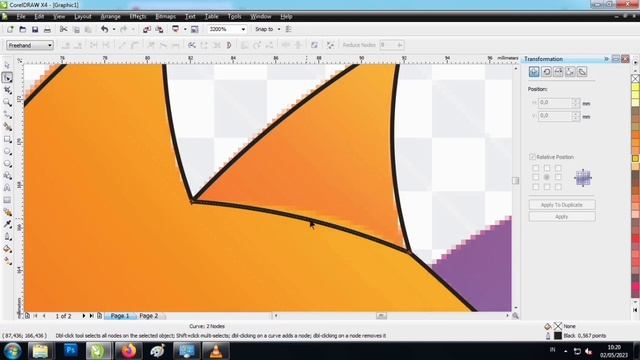Viewport: 640px width, 360px height.
Task: Undo the last action
Action: point(105,29)
